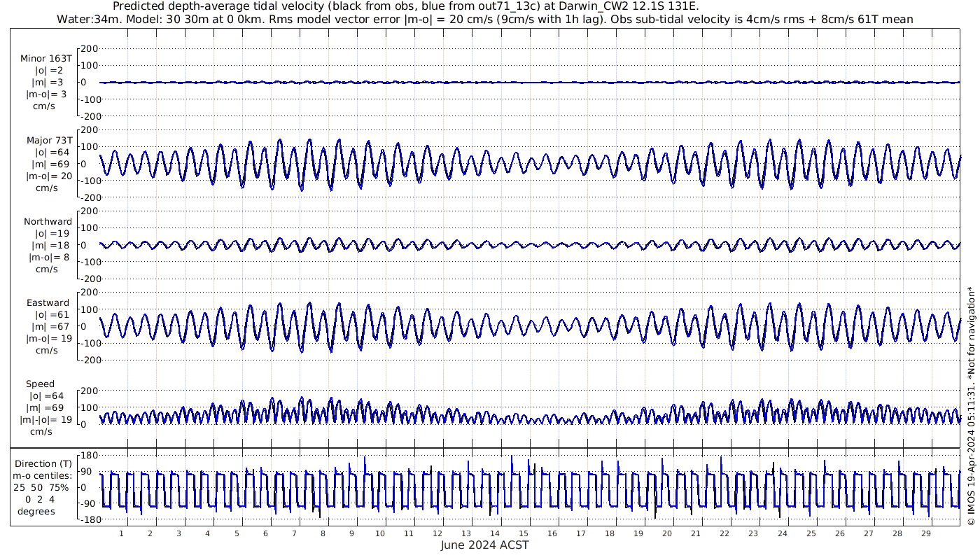
Task: Click '0 2 4' centile values text
Action: pyautogui.click(x=40, y=499)
